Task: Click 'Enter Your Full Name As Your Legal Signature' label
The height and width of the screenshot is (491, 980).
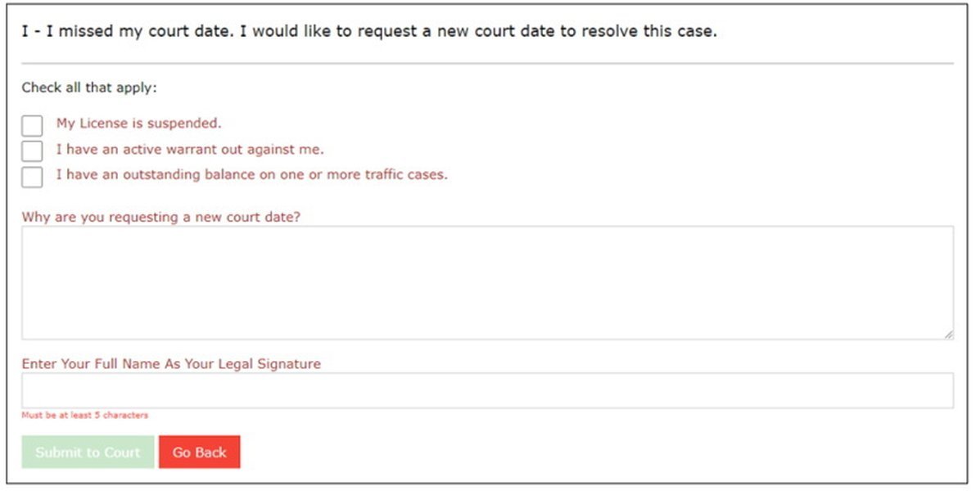Action: (170, 363)
